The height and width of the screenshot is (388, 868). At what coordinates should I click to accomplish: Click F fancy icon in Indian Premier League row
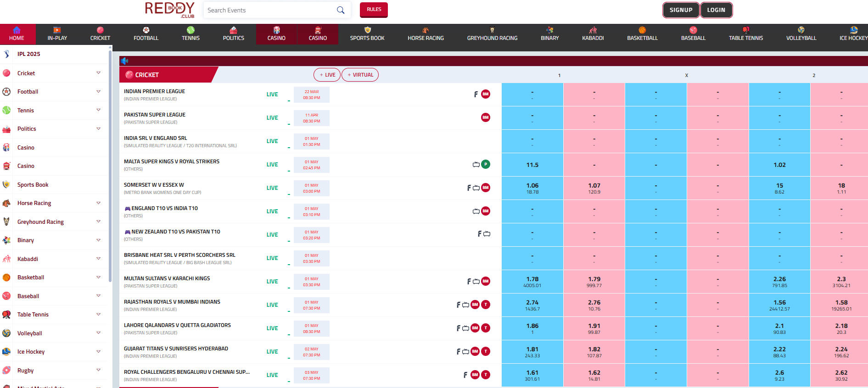coord(476,94)
